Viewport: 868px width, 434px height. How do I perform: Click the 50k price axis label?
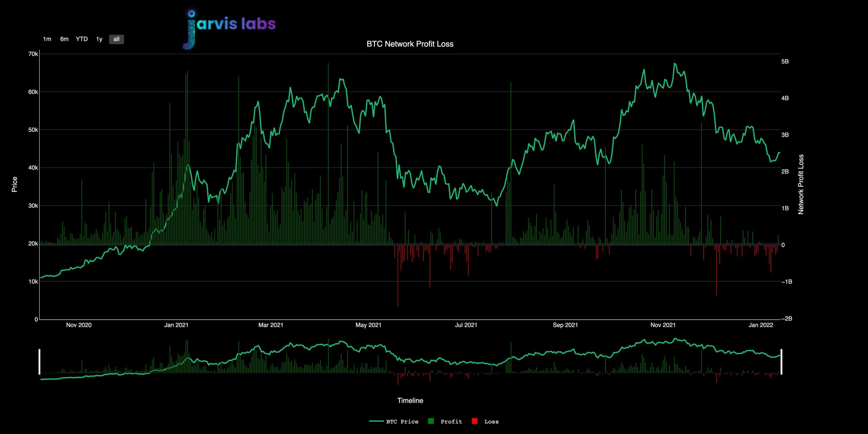(33, 130)
